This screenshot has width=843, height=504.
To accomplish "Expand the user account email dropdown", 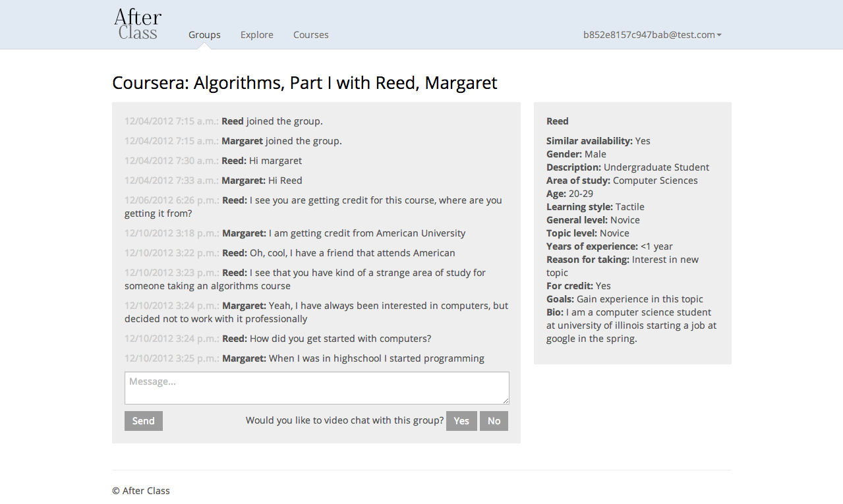I will coord(652,35).
